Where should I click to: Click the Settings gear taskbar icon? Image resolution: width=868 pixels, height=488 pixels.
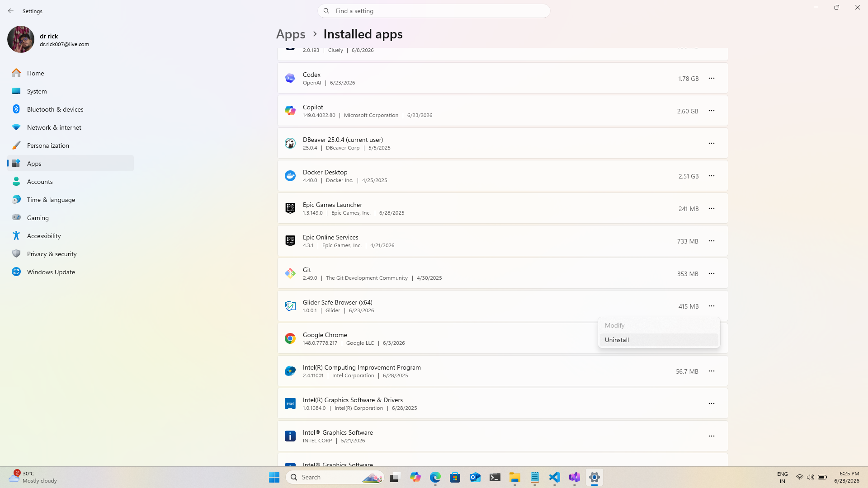click(x=594, y=477)
